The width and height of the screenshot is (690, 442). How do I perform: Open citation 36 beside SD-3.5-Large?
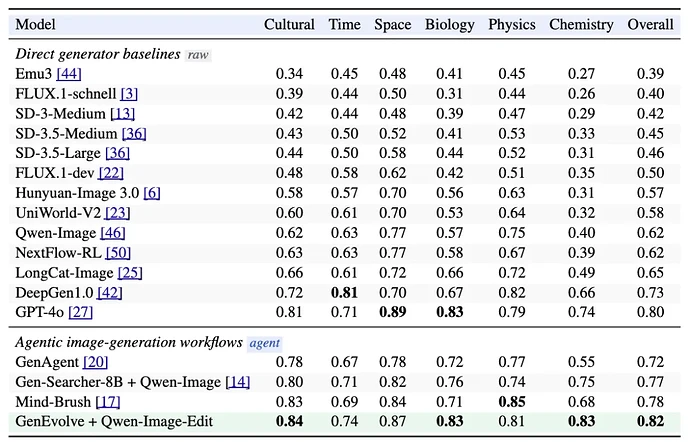(117, 153)
